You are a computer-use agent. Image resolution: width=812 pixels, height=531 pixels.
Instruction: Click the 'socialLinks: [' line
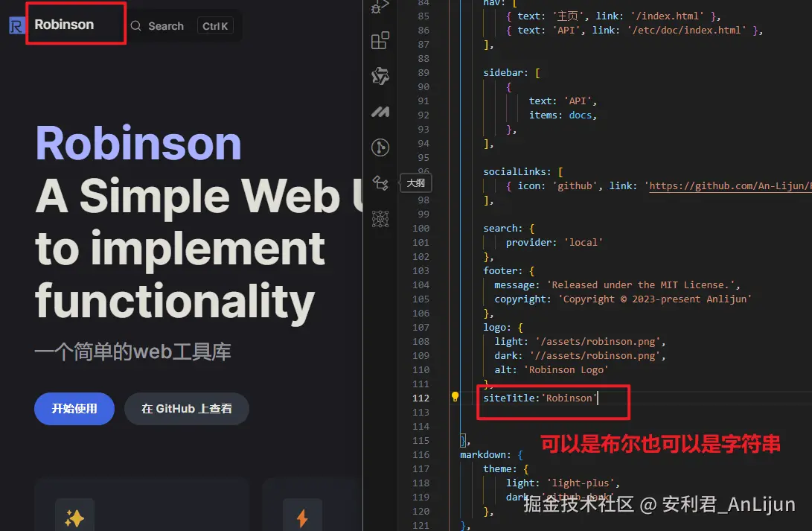[x=523, y=171]
